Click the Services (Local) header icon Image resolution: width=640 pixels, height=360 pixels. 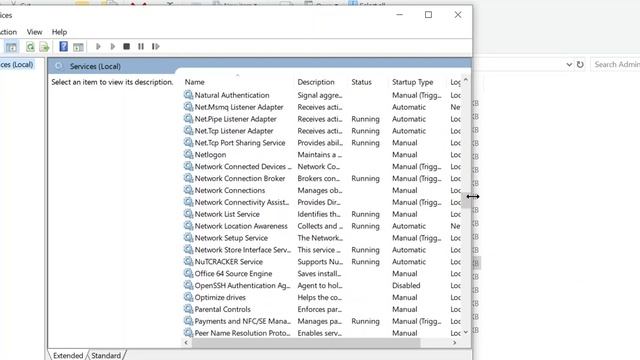tap(59, 66)
